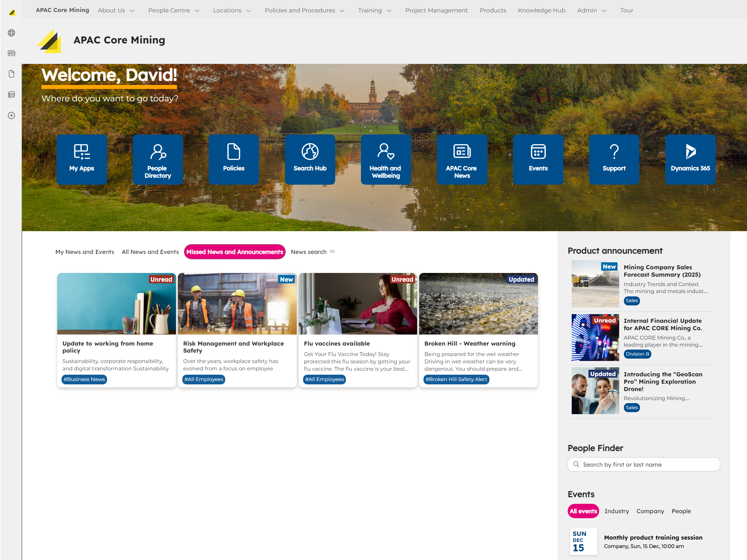Image resolution: width=747 pixels, height=560 pixels.
Task: Open the People Directory tile
Action: 158,160
